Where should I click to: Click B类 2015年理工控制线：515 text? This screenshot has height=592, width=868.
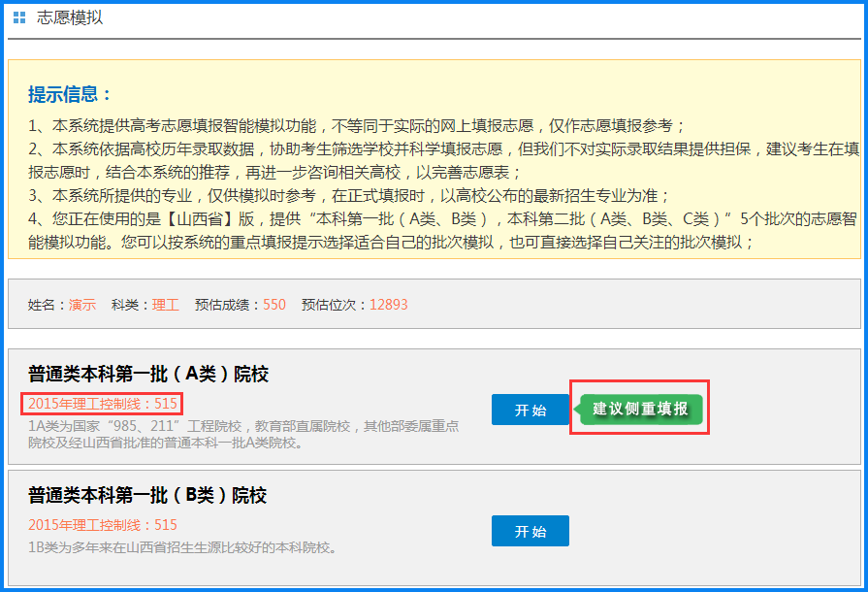pos(103,525)
